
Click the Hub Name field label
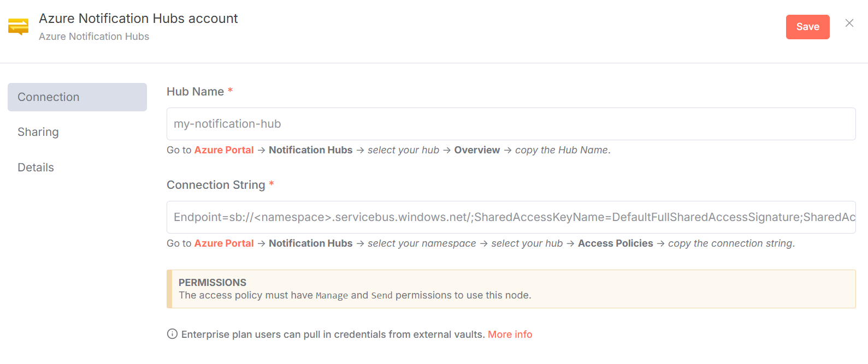tap(195, 92)
